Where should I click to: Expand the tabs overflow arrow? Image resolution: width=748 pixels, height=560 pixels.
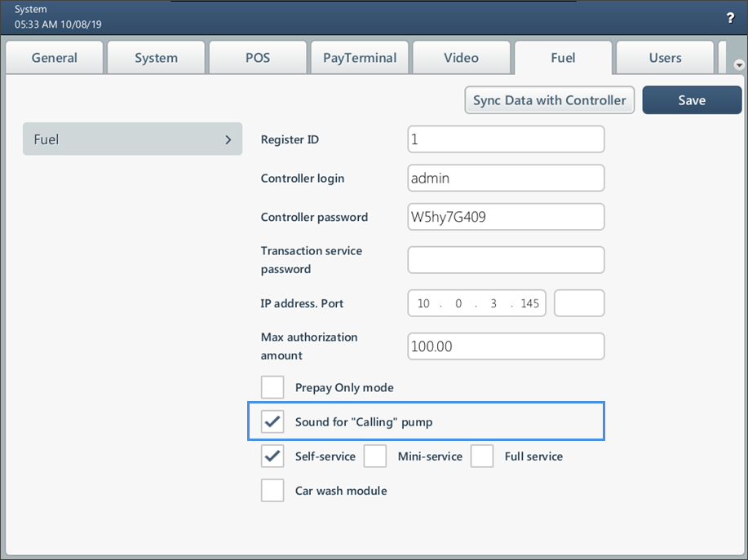739,64
